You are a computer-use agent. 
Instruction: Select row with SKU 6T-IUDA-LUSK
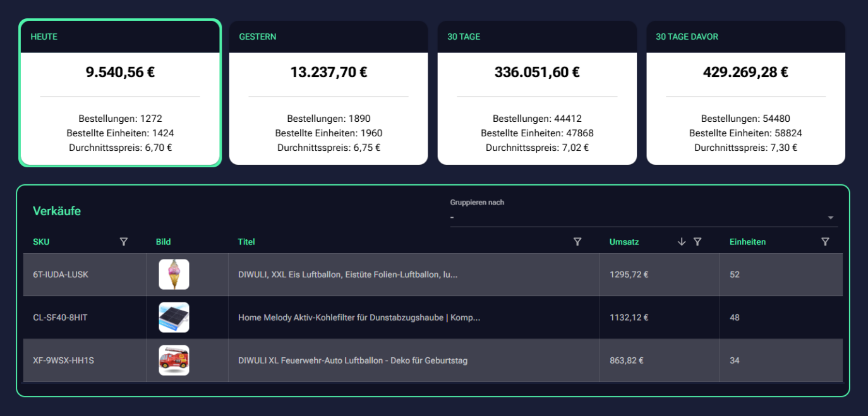pyautogui.click(x=61, y=275)
